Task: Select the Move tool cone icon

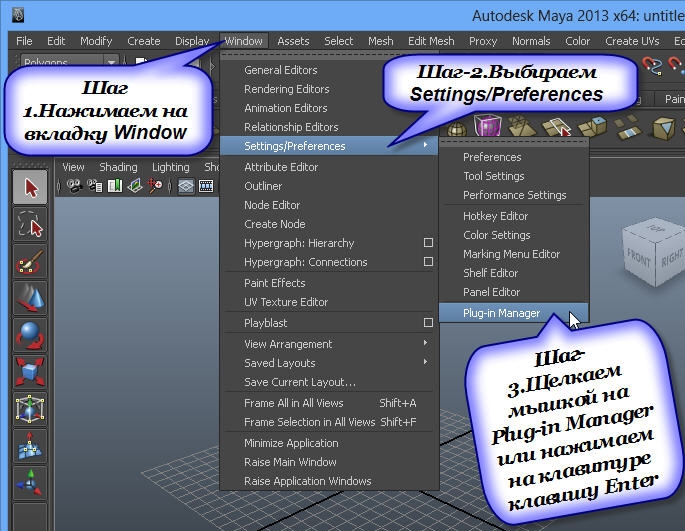Action: tap(30, 298)
